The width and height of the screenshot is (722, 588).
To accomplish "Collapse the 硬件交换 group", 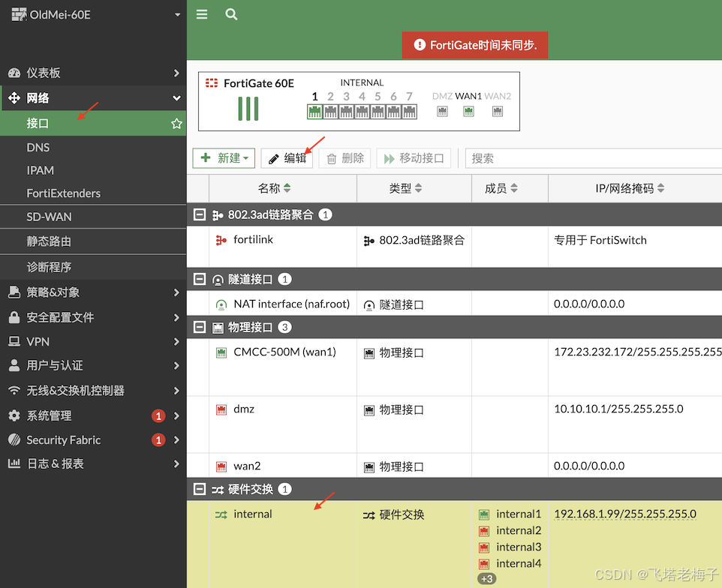I will pyautogui.click(x=200, y=489).
